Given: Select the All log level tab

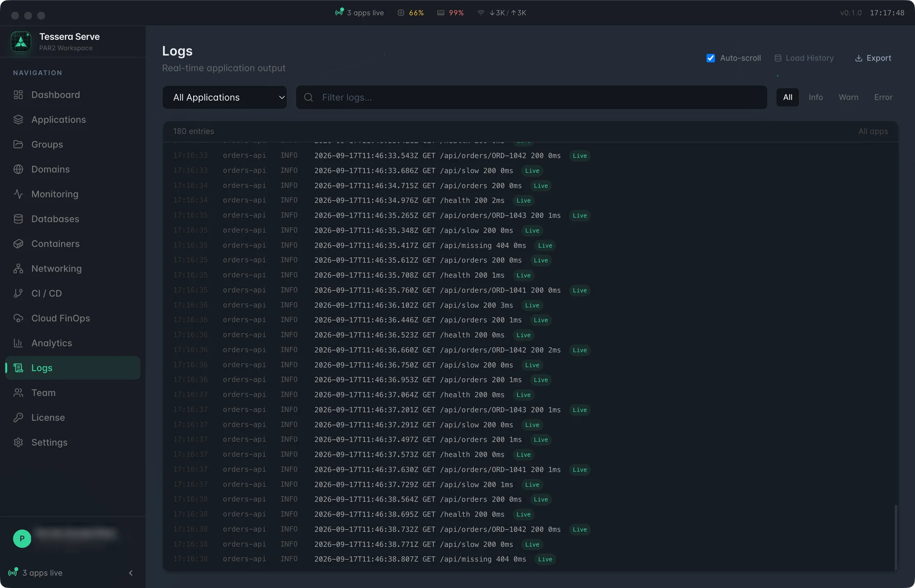Looking at the screenshot, I should (x=787, y=97).
